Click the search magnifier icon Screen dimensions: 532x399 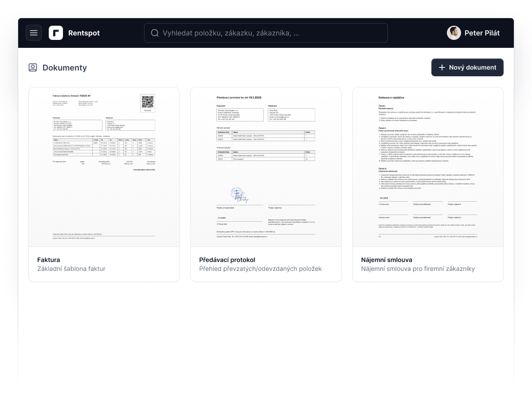(155, 33)
